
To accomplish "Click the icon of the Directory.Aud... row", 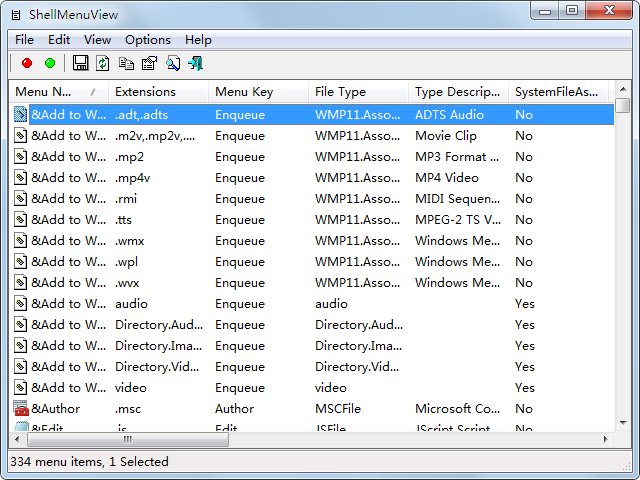I will point(20,324).
